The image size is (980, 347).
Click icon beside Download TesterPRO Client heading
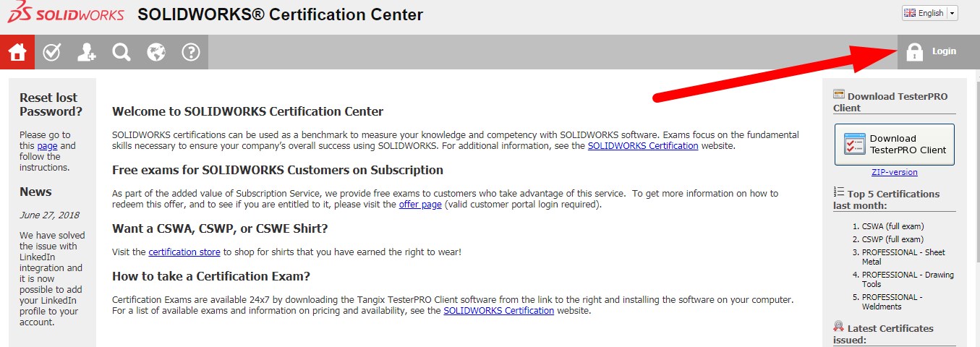[x=839, y=94]
